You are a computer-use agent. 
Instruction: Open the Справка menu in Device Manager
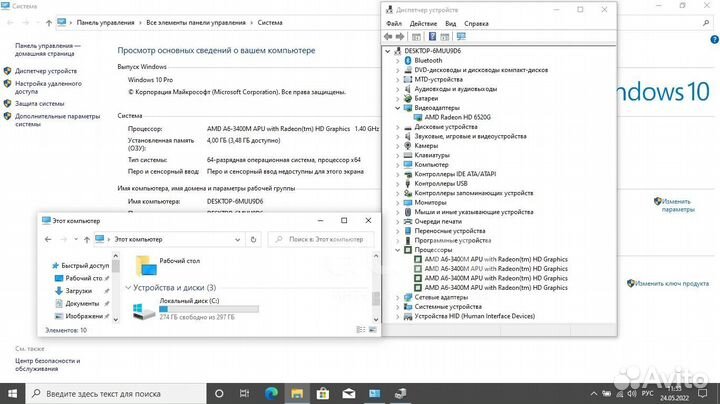476,23
